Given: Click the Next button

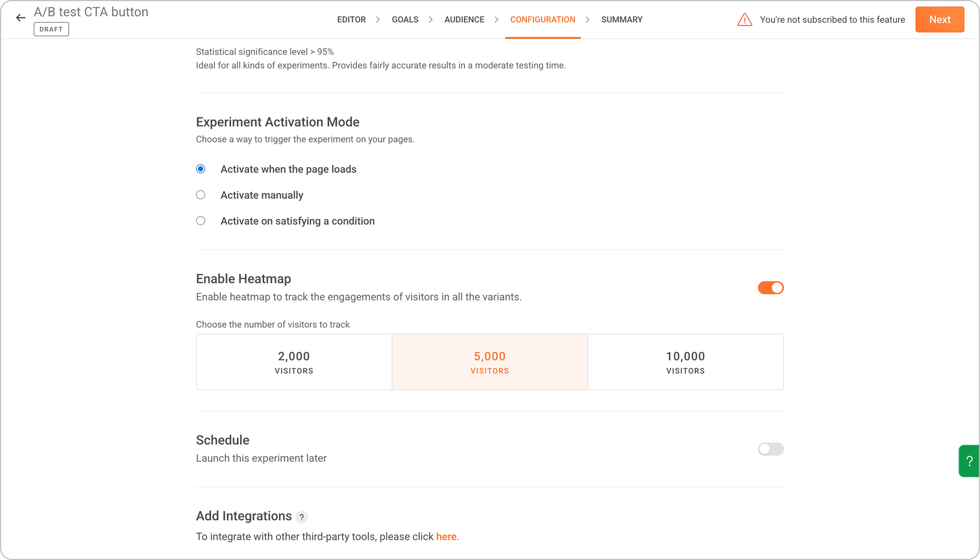Looking at the screenshot, I should coord(940,20).
